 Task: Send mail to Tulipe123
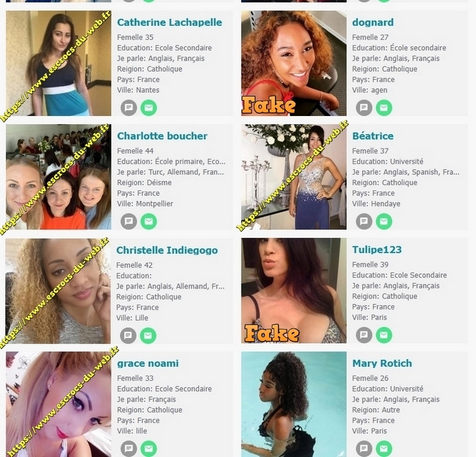click(x=384, y=335)
